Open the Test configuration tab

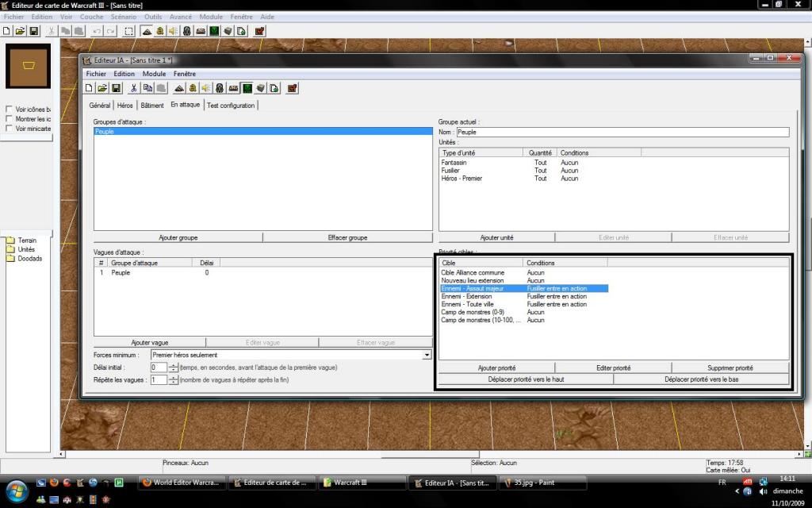(231, 106)
